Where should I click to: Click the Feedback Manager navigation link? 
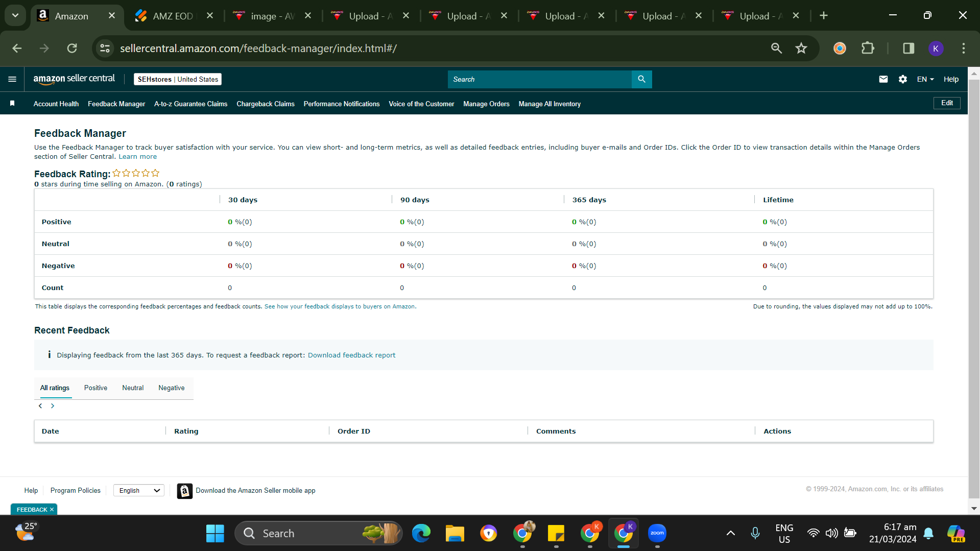[x=116, y=104]
